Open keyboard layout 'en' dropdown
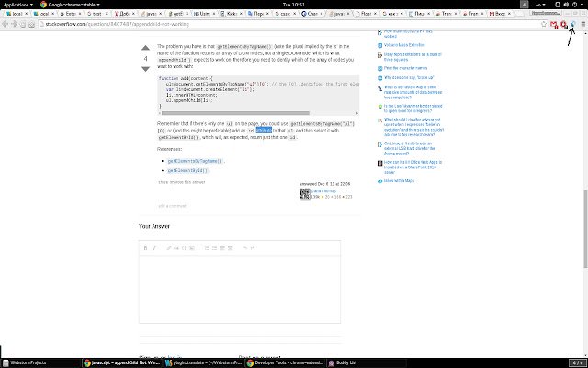The height and width of the screenshot is (368, 588). coord(540,5)
